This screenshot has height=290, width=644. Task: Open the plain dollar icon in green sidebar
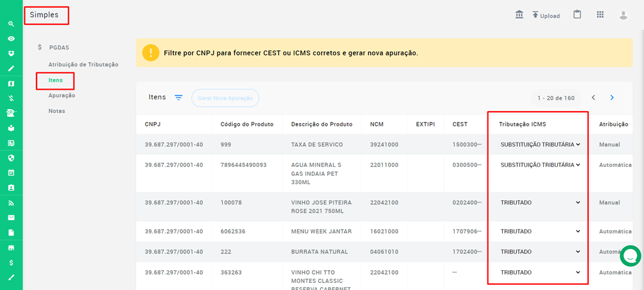[11, 262]
